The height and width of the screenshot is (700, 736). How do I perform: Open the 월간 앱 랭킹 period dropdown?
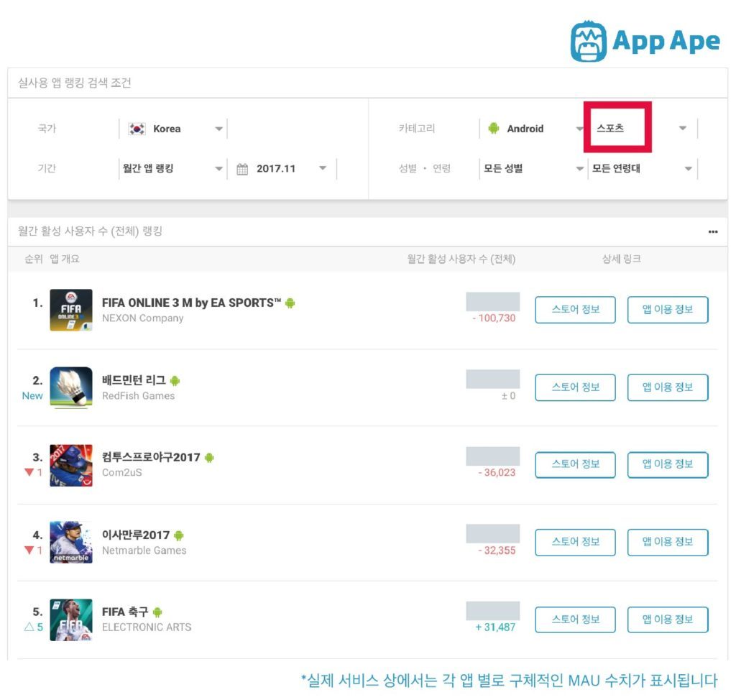tap(172, 169)
